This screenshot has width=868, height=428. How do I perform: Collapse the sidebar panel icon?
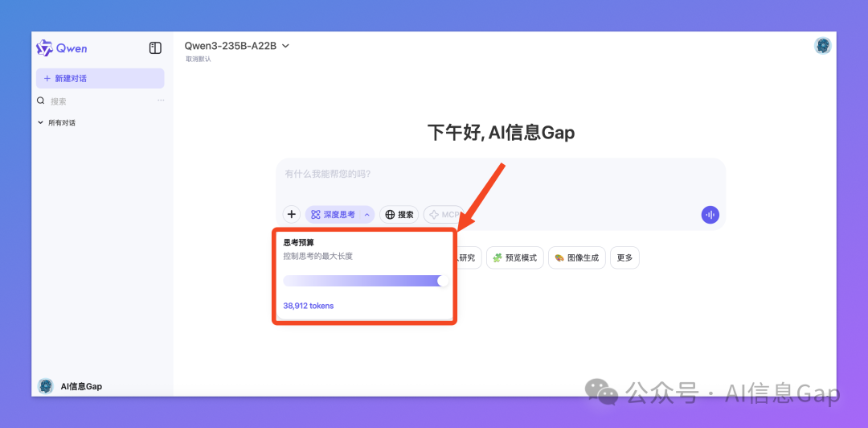(155, 48)
